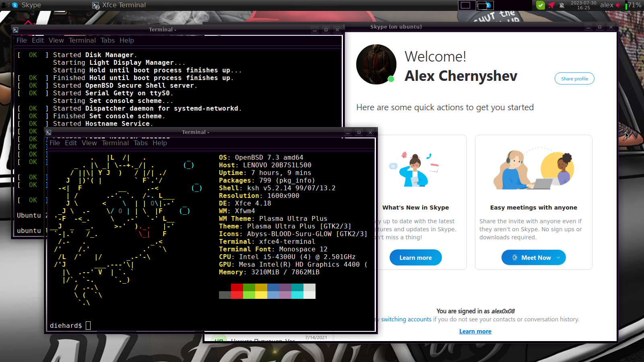Image resolution: width=644 pixels, height=362 pixels.
Task: Click the Skype icon in the taskbar
Action: point(15,5)
